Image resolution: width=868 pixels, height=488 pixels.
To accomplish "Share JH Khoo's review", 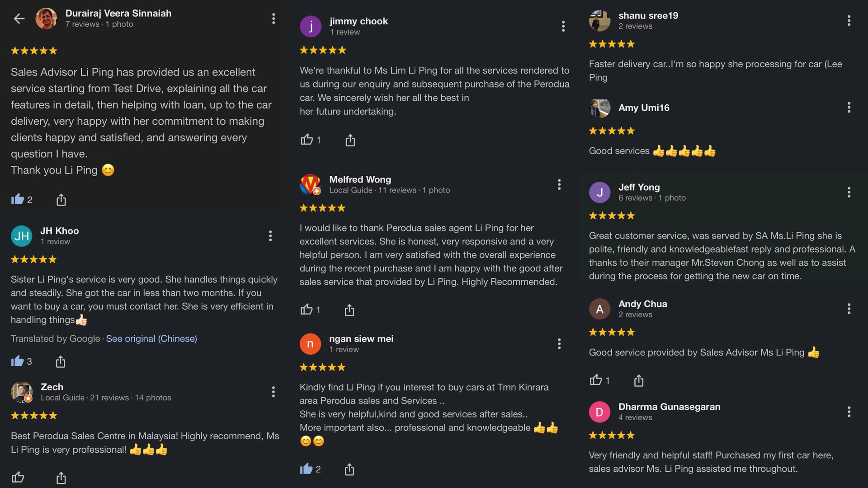I will [61, 361].
